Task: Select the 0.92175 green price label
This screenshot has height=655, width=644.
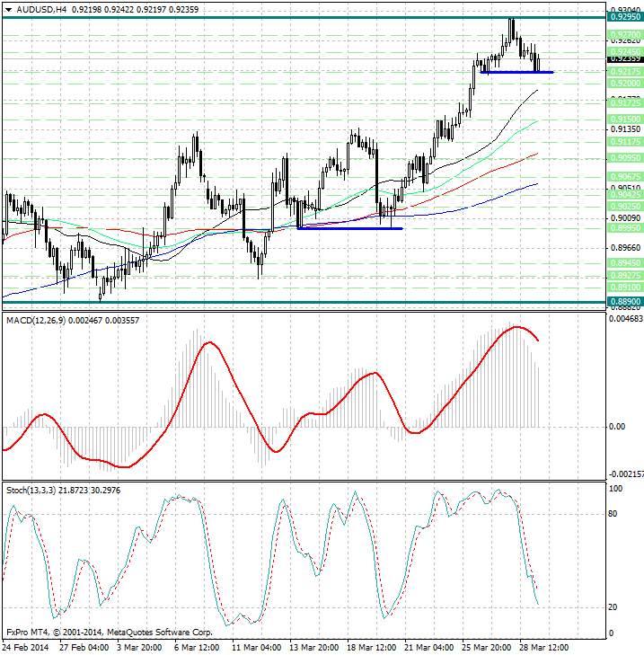Action: coord(625,72)
